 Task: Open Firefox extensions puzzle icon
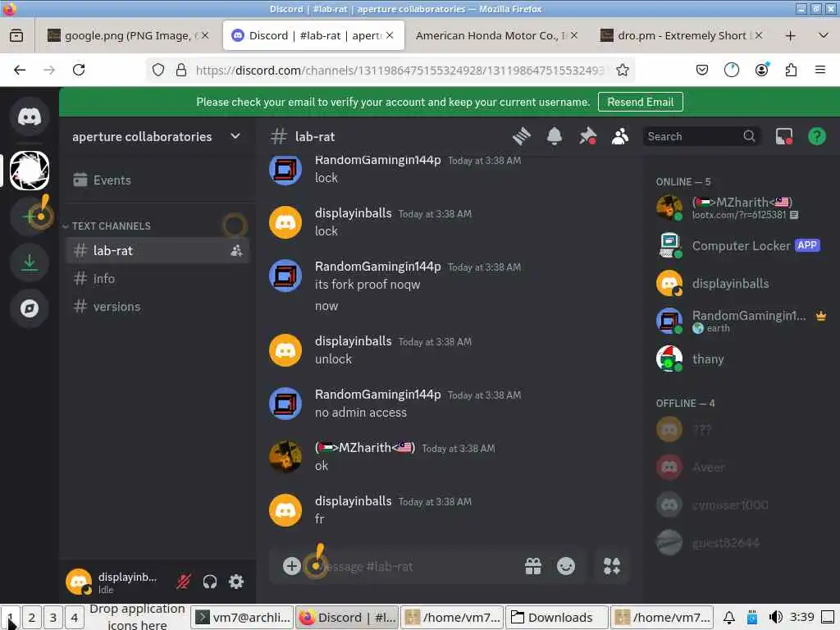coord(791,71)
